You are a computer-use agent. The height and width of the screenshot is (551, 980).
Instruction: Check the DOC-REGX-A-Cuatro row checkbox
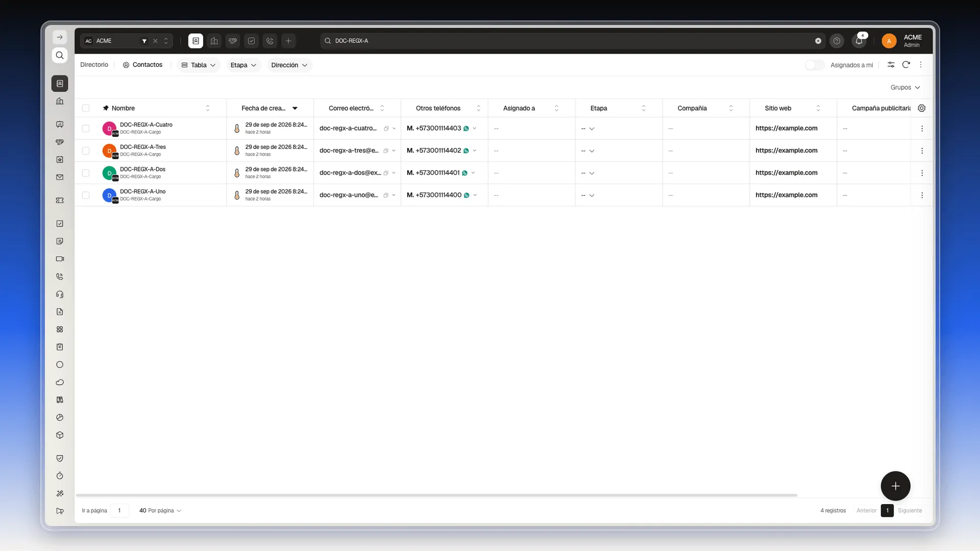86,129
